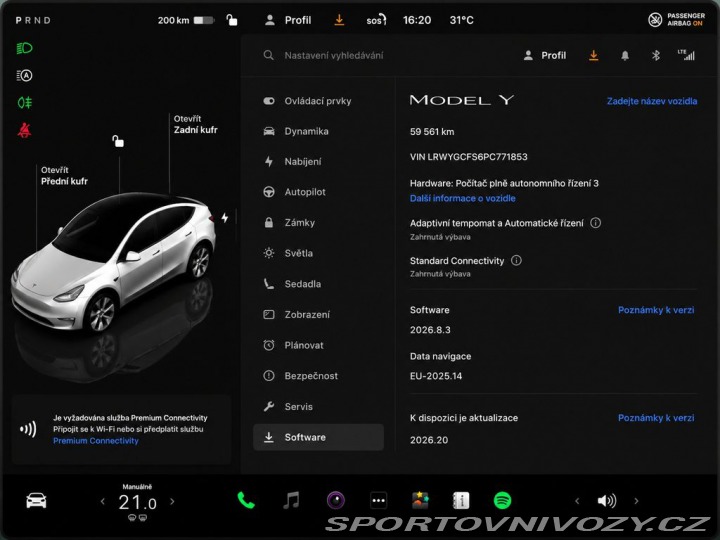Open Profil in the settings header
The image size is (720, 540).
tap(545, 56)
